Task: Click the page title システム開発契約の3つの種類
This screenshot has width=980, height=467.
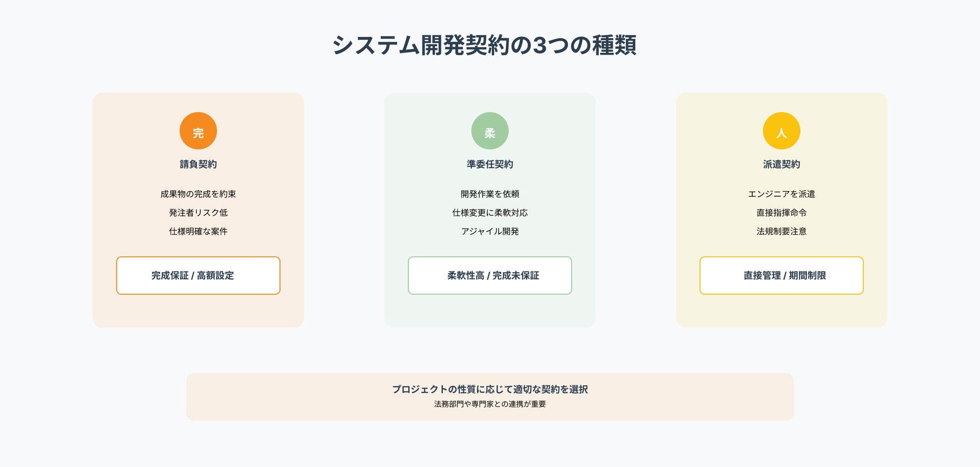Action: [x=484, y=45]
